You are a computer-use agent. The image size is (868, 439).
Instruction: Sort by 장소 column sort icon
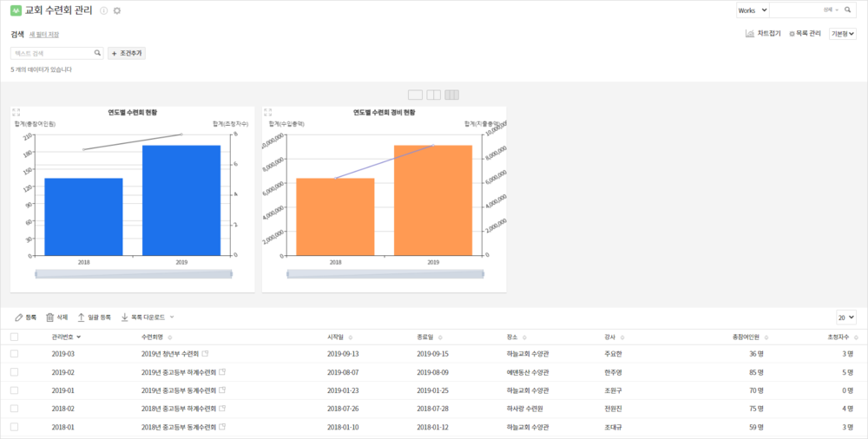point(524,337)
